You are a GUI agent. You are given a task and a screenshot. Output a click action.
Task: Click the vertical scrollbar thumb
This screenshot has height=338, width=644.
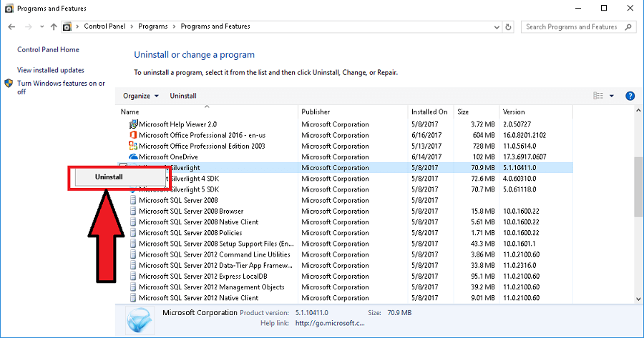coord(638,187)
